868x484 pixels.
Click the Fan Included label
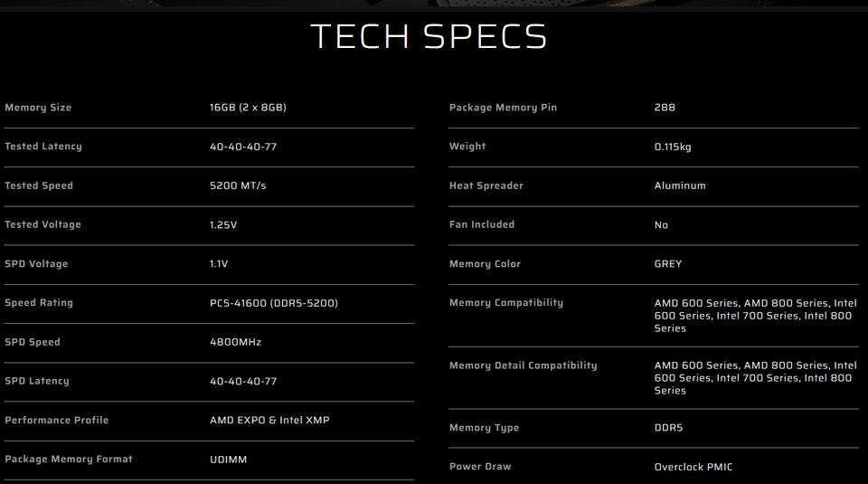(482, 224)
